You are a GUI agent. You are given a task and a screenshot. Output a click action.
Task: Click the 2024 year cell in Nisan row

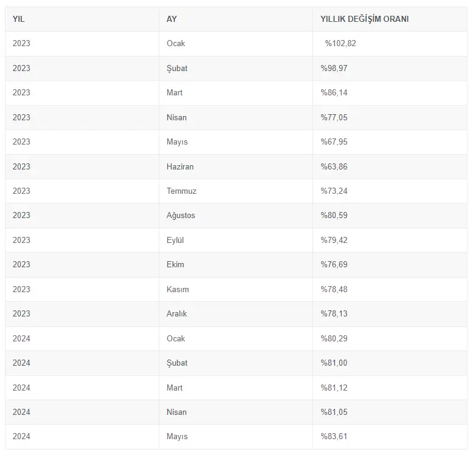(x=82, y=412)
